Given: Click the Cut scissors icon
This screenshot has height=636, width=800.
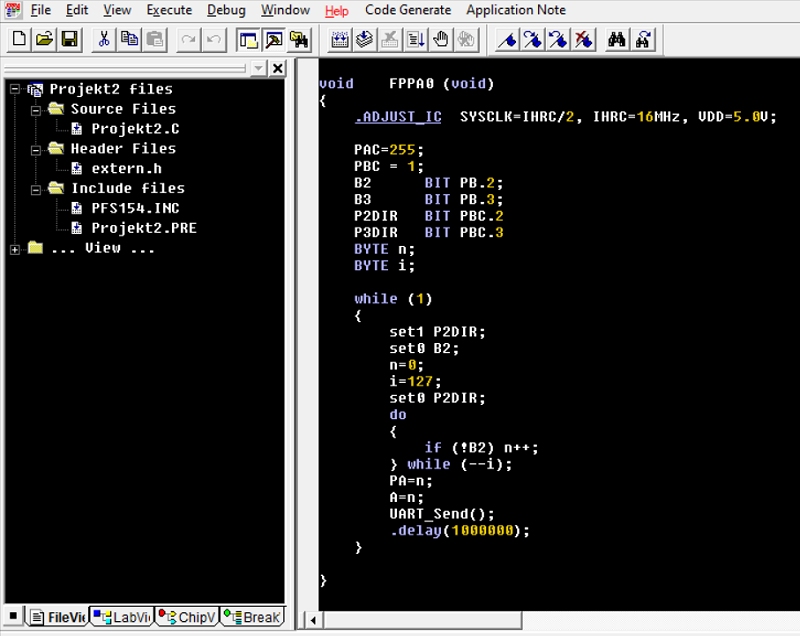Looking at the screenshot, I should pyautogui.click(x=103, y=40).
